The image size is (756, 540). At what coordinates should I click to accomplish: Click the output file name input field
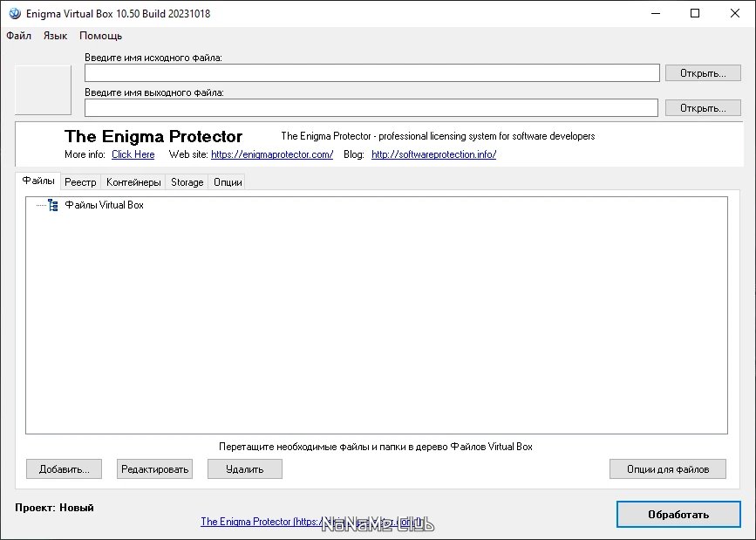click(371, 107)
